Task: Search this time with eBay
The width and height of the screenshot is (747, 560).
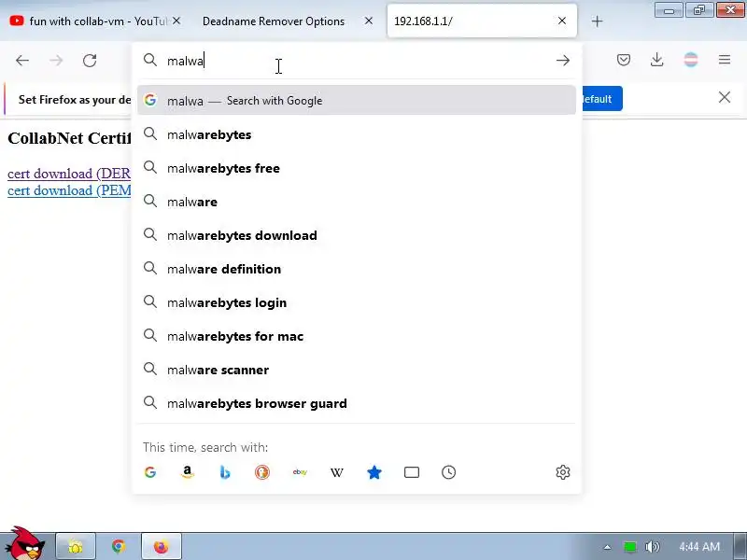Action: coord(300,472)
